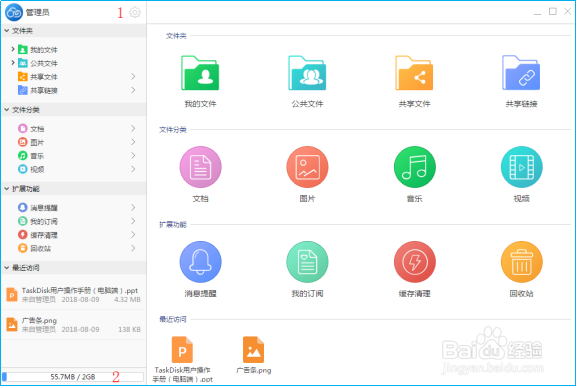Click the chevron beside sidebar 共享链接
This screenshot has width=577, height=388.
pos(133,90)
